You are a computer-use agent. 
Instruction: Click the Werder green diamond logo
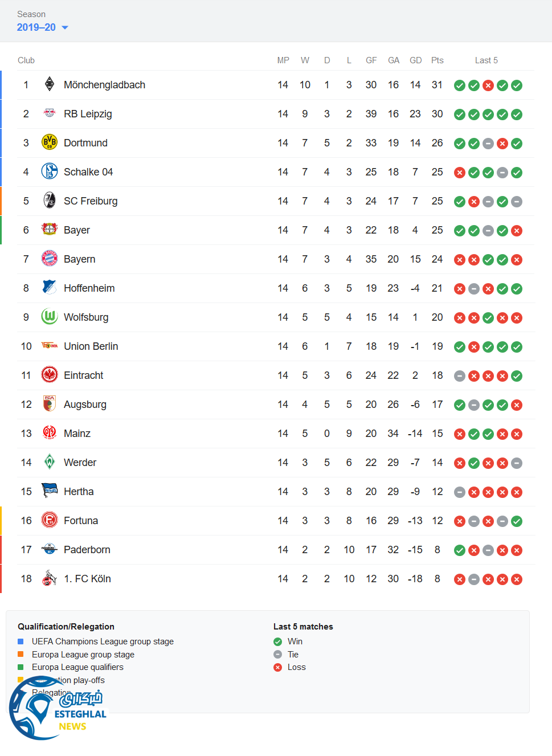(x=50, y=462)
